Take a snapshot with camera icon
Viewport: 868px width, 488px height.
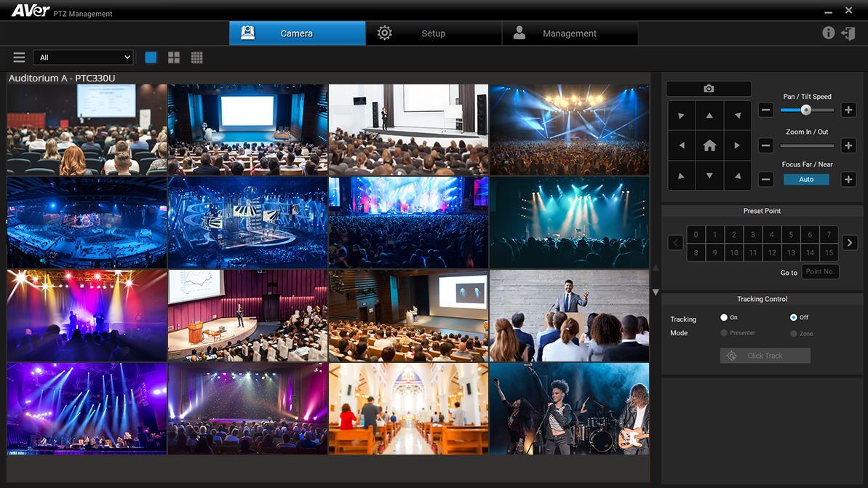pos(709,89)
